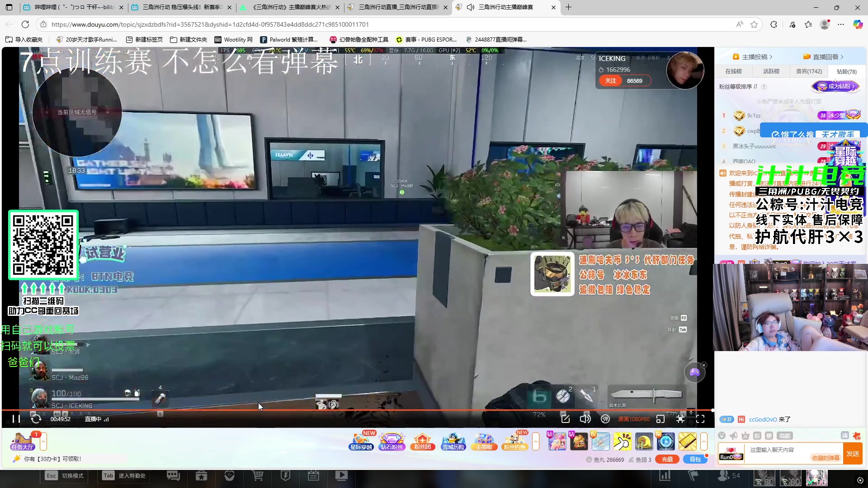
Task: Open the floating gamepad widget
Action: [694, 372]
